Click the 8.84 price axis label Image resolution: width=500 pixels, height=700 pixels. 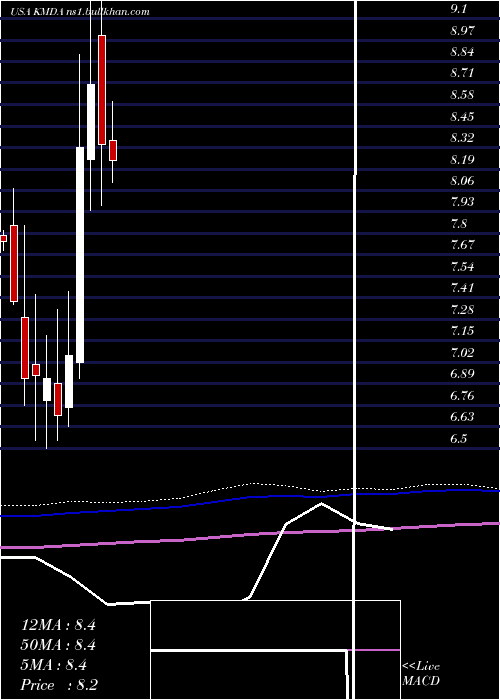click(462, 52)
